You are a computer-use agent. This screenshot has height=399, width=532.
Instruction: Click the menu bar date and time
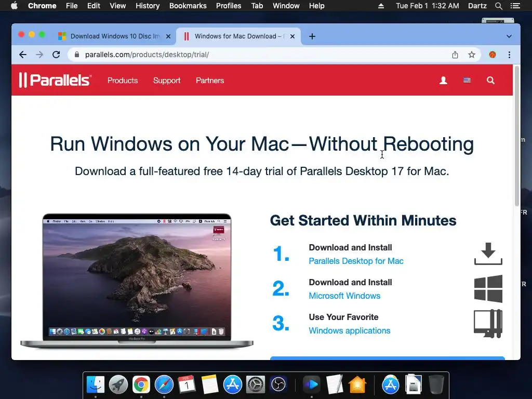coord(427,6)
